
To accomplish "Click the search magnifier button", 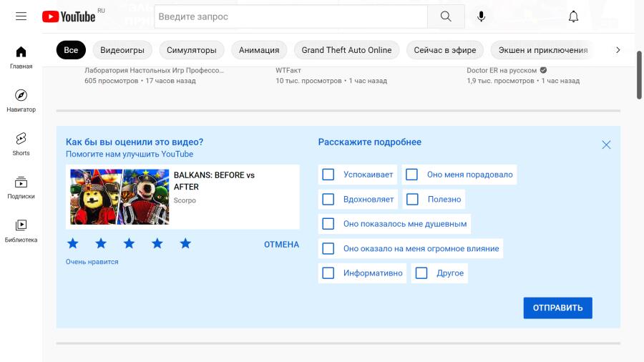I will [446, 16].
